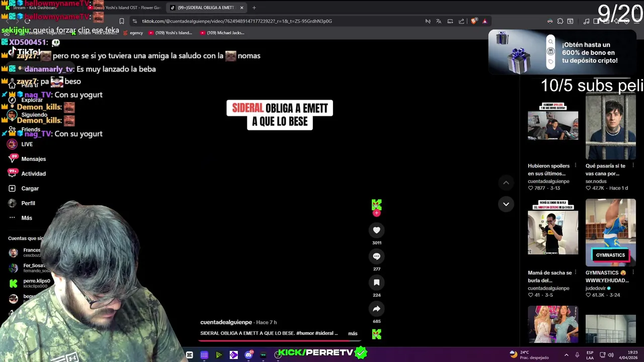Share video with the arrow icon showing 685
Viewport: 644px width, 362px height.
click(376, 309)
